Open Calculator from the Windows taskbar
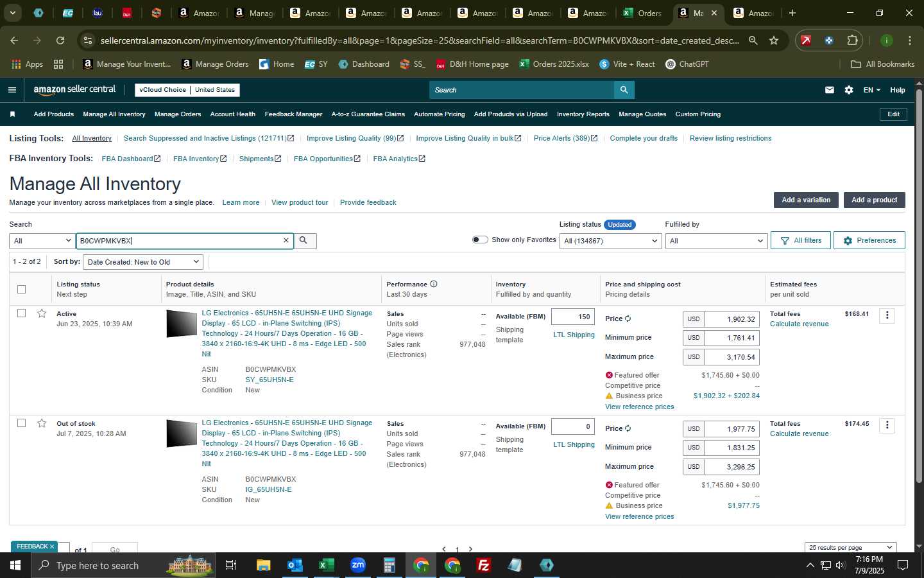Image resolution: width=924 pixels, height=578 pixels. pos(389,565)
